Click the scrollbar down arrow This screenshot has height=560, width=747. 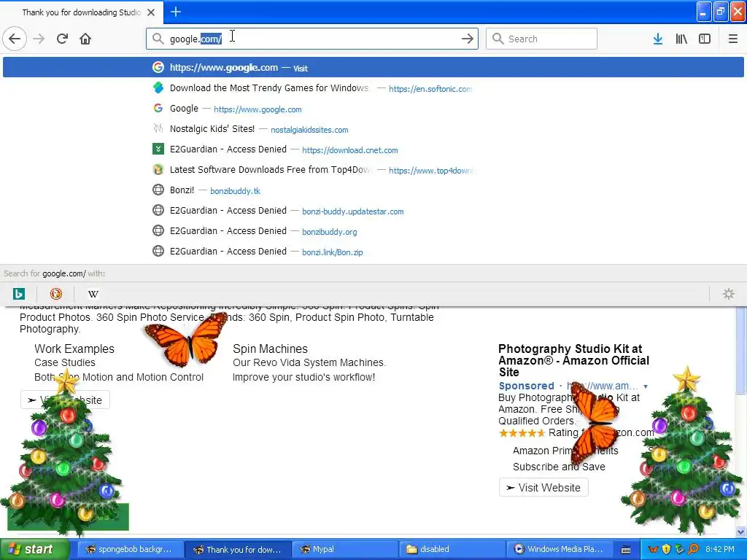click(740, 532)
